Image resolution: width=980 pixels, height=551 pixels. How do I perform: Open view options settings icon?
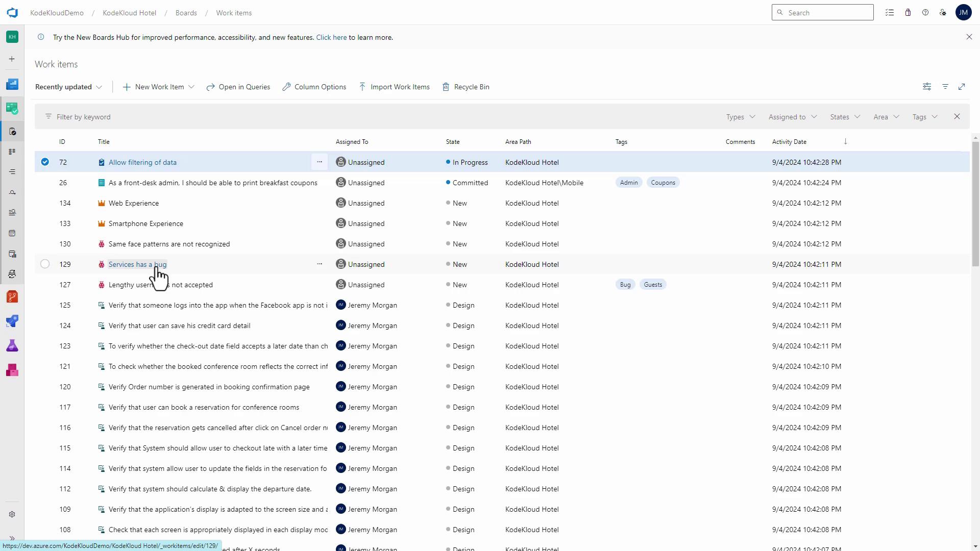click(x=927, y=87)
